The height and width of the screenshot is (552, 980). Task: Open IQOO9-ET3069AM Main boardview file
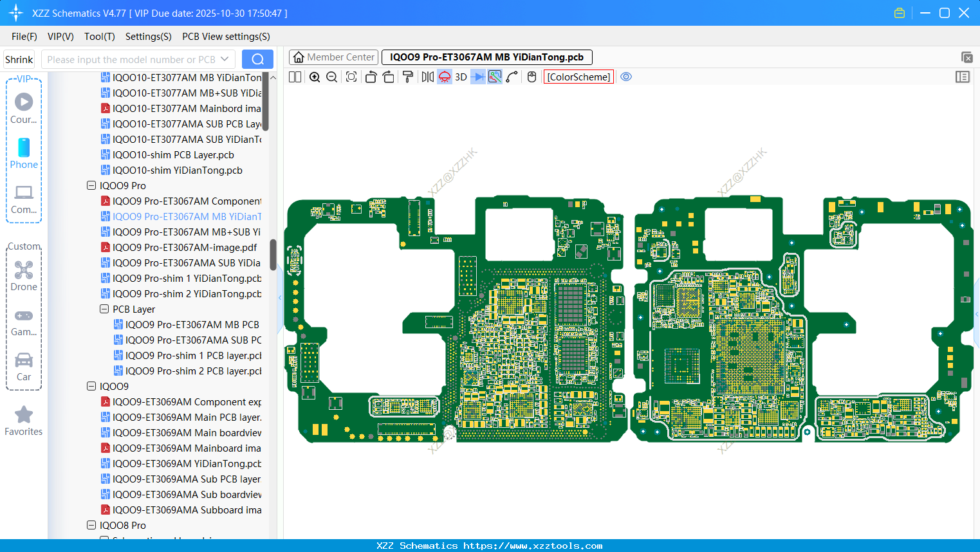point(181,433)
